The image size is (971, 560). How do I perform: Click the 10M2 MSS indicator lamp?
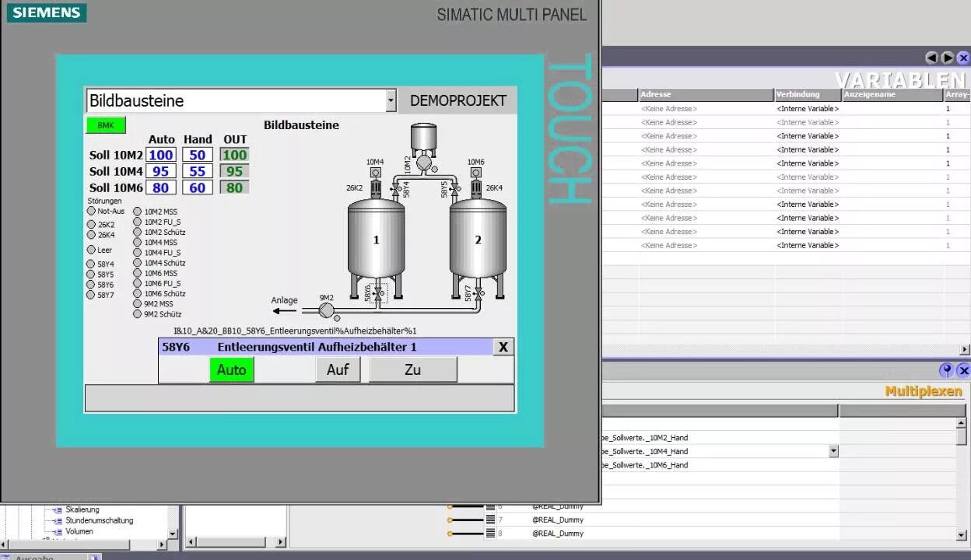click(x=138, y=212)
